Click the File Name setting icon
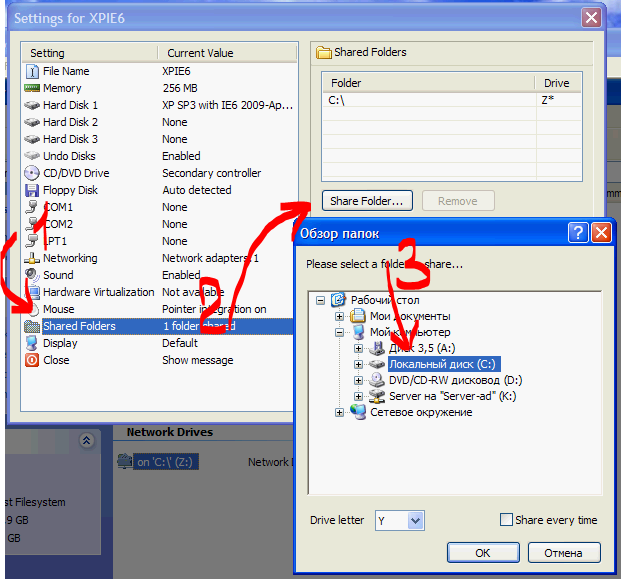This screenshot has height=579, width=621. pyautogui.click(x=32, y=71)
